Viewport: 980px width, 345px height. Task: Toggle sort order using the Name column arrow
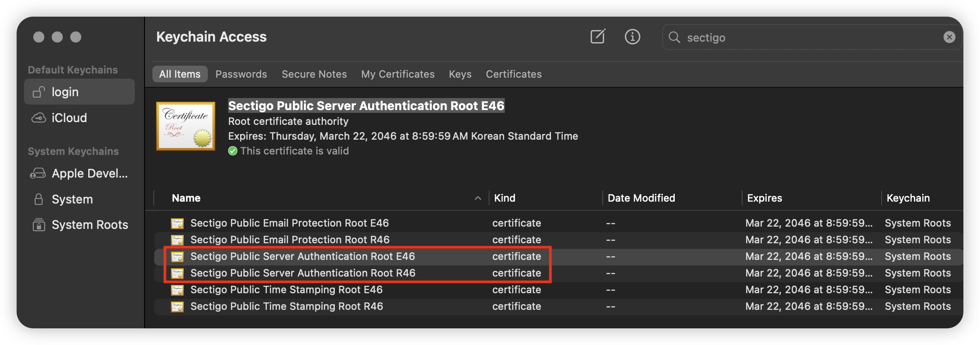tap(478, 198)
